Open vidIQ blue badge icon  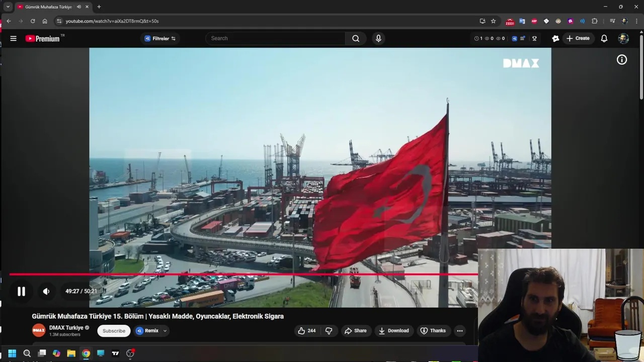[x=514, y=38]
